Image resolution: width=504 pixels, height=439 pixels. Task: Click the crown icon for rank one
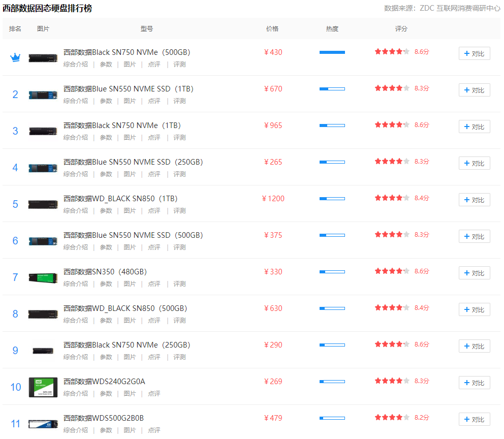(x=15, y=57)
